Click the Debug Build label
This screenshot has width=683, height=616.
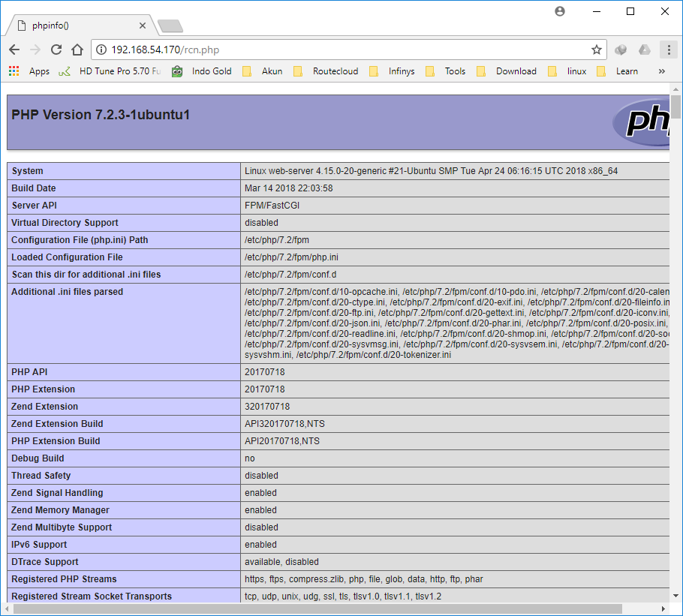click(x=38, y=458)
